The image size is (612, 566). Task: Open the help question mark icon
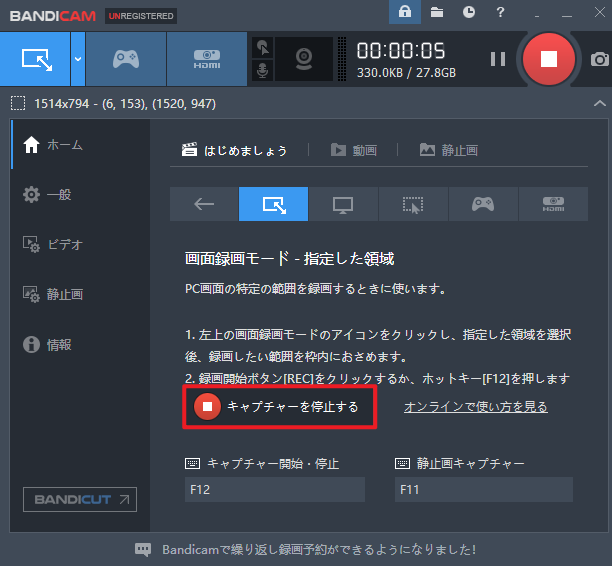(x=500, y=12)
